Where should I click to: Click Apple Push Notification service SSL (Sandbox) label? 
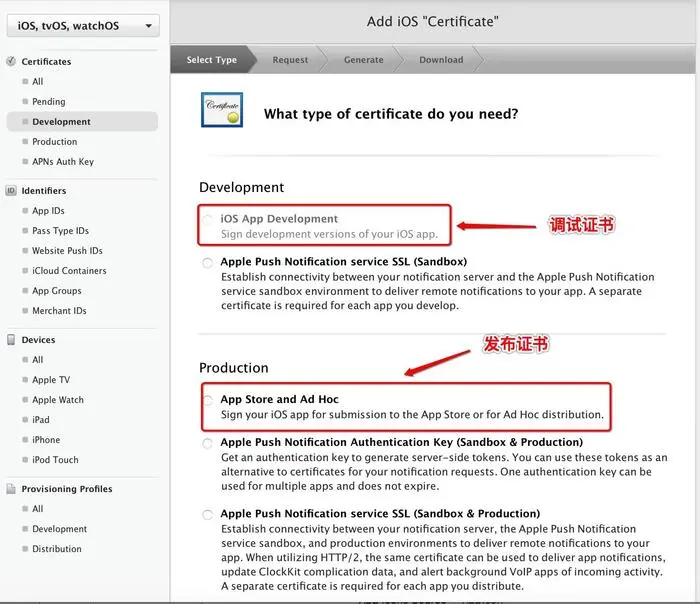(344, 262)
